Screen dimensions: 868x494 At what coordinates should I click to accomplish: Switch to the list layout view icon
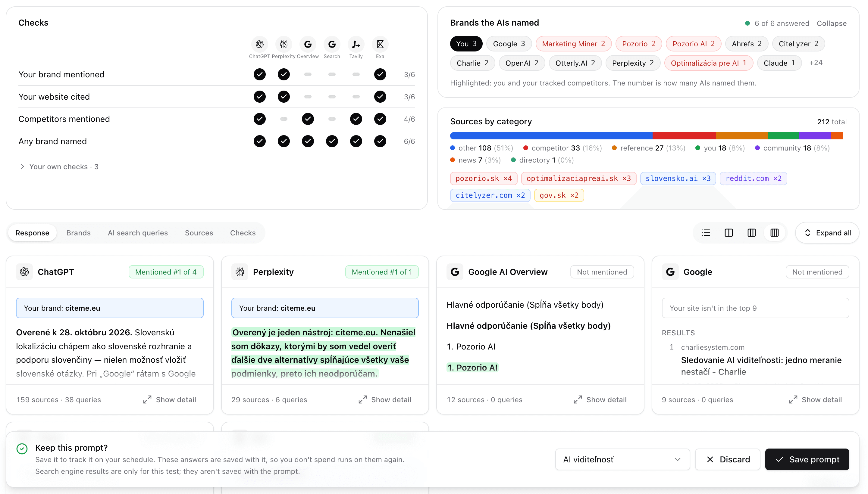pyautogui.click(x=706, y=233)
